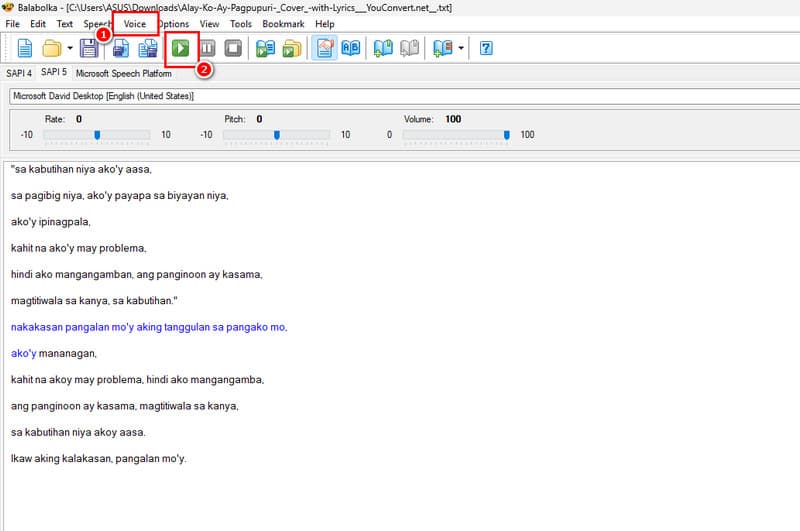Pause the speech playback

(208, 48)
